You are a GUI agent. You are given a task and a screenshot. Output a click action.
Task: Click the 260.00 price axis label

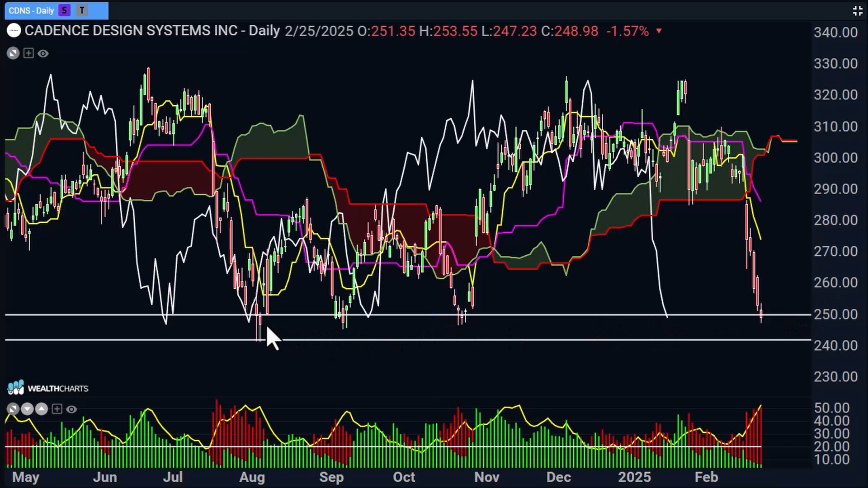click(835, 282)
